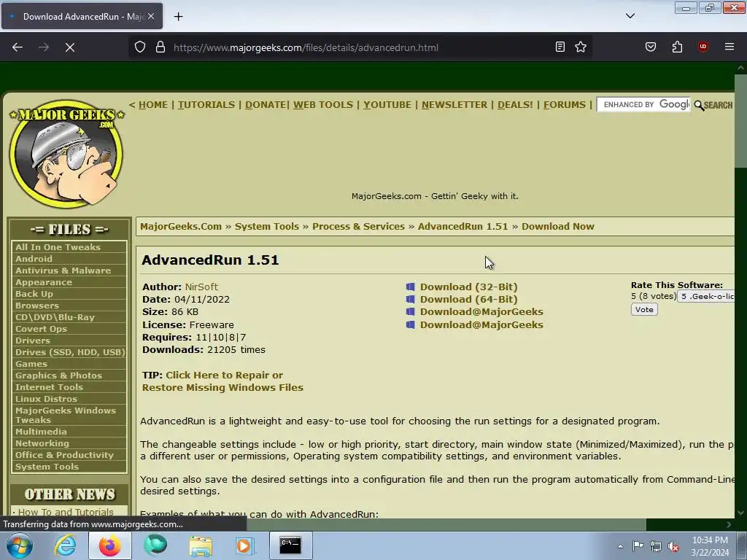Bookmark this page with the star icon
The width and height of the screenshot is (747, 560).
pyautogui.click(x=580, y=47)
